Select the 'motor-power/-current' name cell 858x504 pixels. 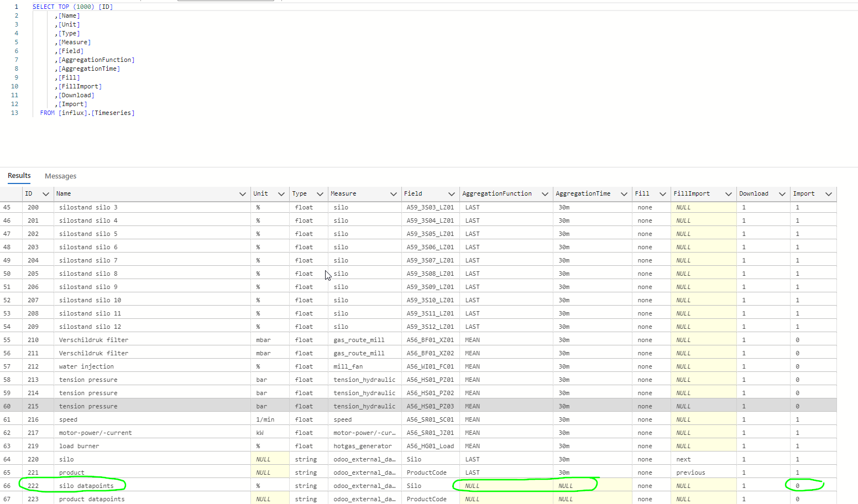click(x=152, y=433)
